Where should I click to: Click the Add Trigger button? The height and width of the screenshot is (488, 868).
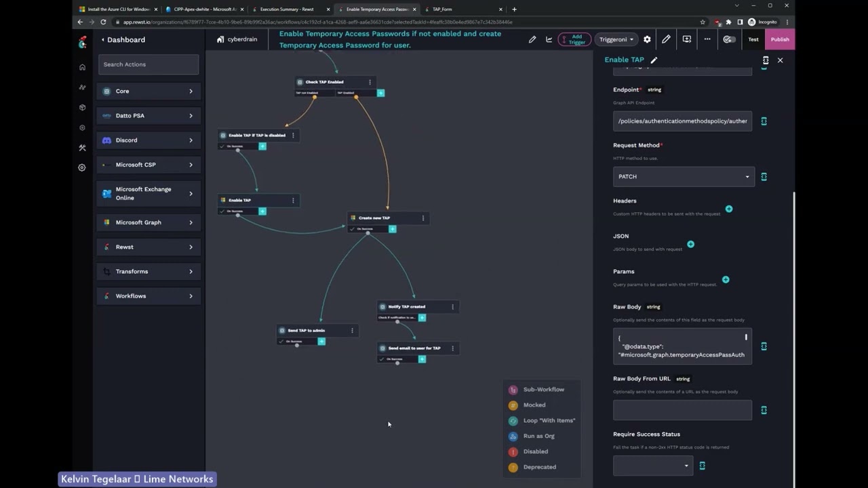click(x=574, y=39)
